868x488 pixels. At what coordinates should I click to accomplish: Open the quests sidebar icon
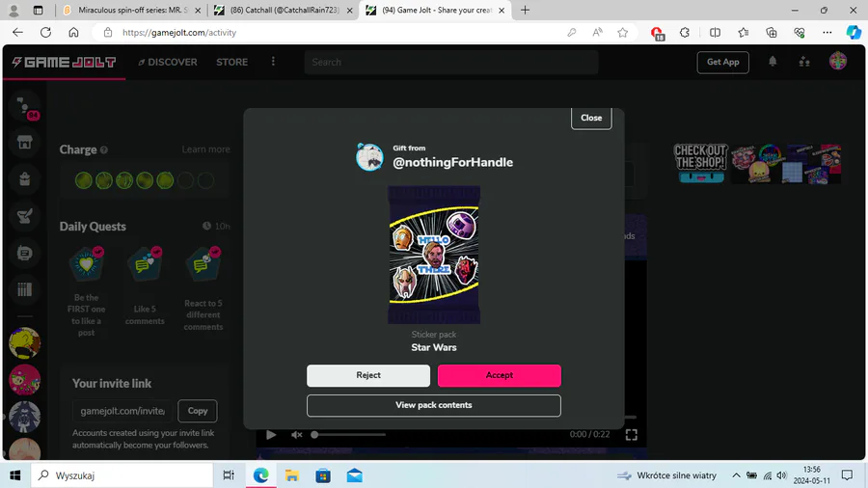pyautogui.click(x=24, y=216)
